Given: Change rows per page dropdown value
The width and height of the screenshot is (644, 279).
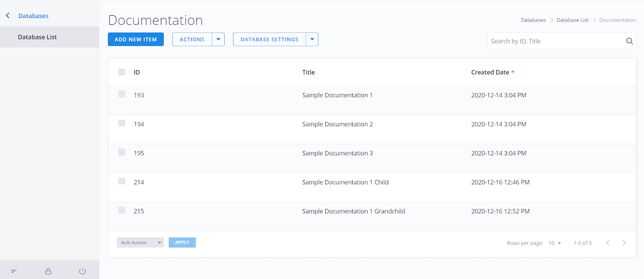Looking at the screenshot, I should pyautogui.click(x=555, y=243).
